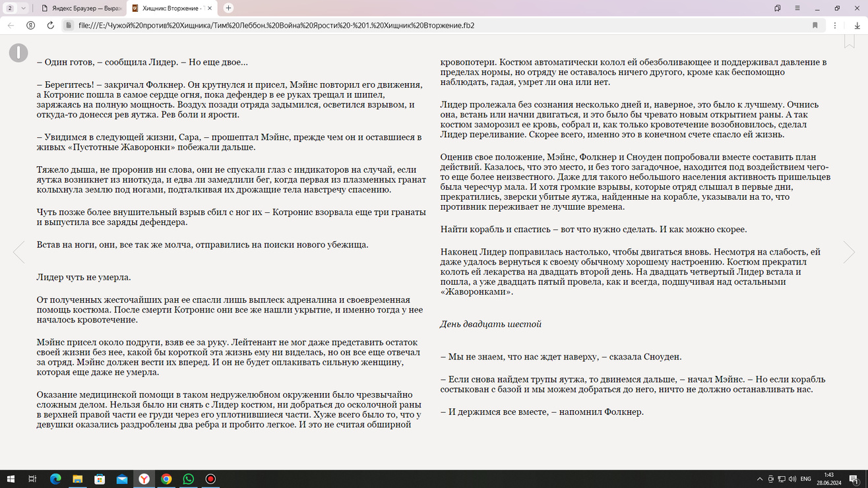Bookmark this page in the address bar

[815, 25]
